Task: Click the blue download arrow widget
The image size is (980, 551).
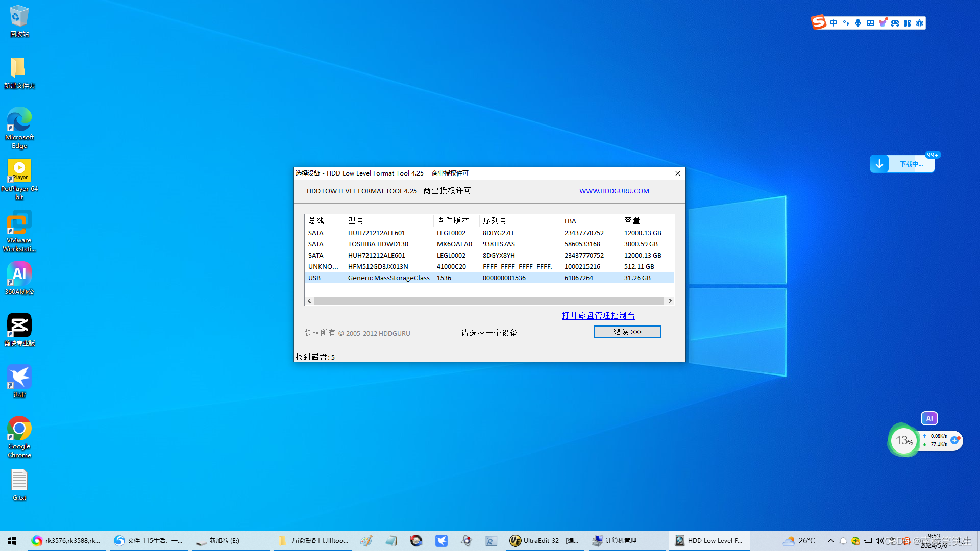Action: click(x=879, y=164)
